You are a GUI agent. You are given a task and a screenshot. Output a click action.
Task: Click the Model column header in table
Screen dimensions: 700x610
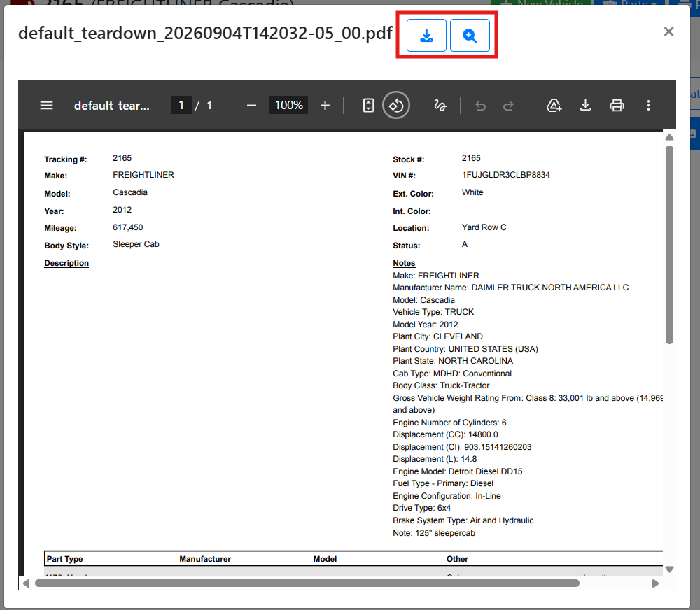point(325,559)
